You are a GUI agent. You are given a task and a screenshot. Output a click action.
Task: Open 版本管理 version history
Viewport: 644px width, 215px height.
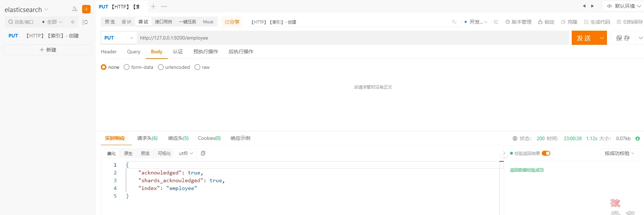[x=518, y=22]
